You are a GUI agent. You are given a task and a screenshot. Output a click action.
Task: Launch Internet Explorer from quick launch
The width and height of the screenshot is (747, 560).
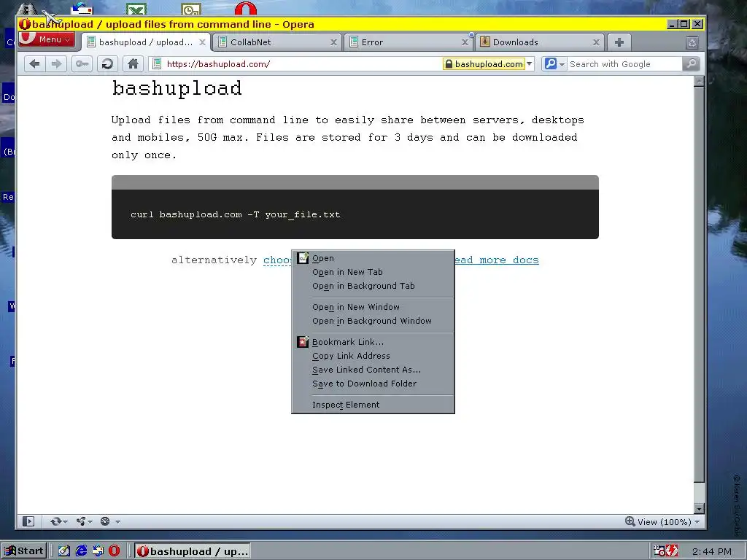[81, 551]
